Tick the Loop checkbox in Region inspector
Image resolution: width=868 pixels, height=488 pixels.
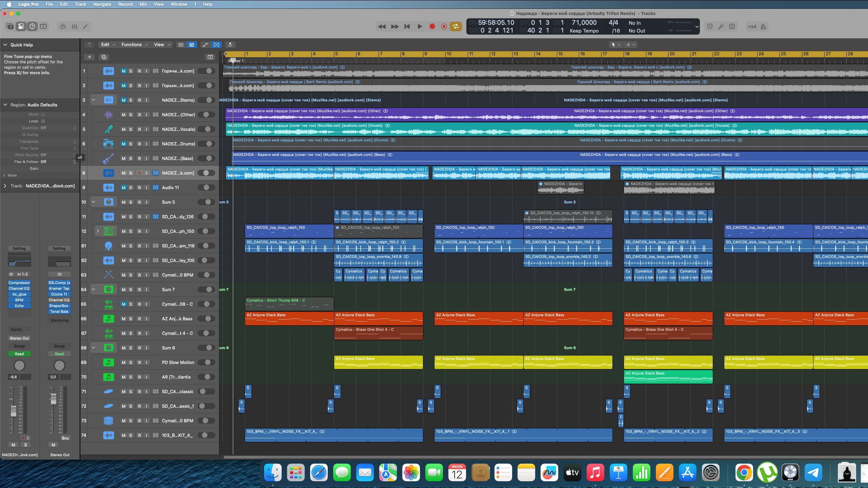[43, 121]
